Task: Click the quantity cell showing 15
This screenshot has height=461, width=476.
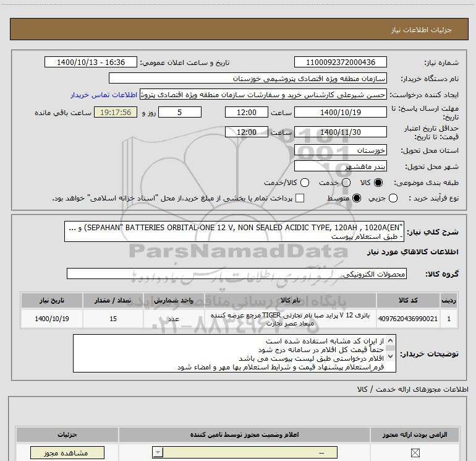Action: [x=113, y=319]
